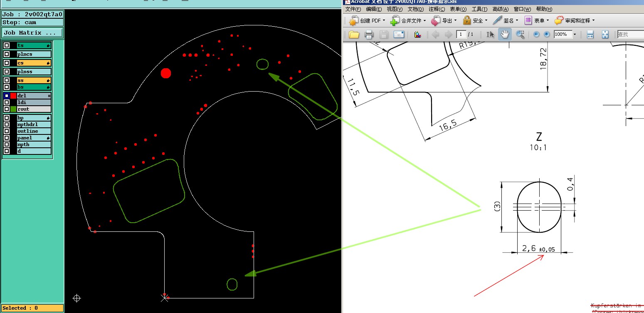
Task: Toggle the npthdrl layer checkbox
Action: click(7, 124)
